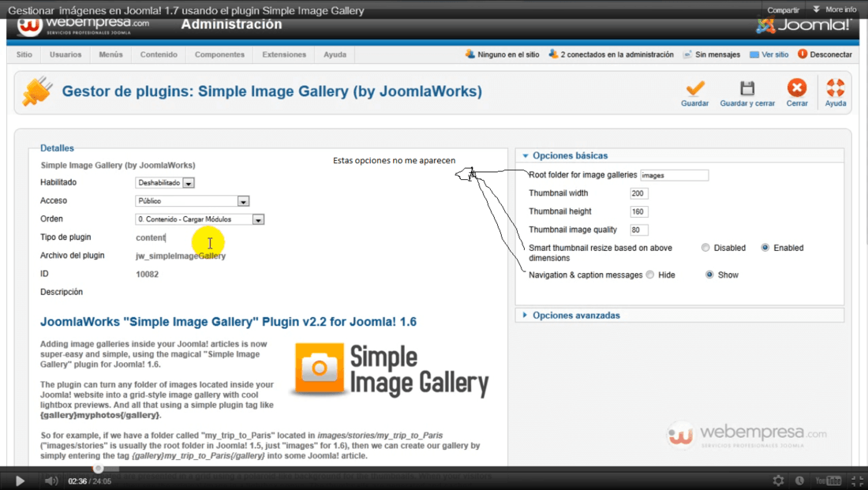The width and height of the screenshot is (868, 490).
Task: Click the Compartir button
Action: pos(783,10)
